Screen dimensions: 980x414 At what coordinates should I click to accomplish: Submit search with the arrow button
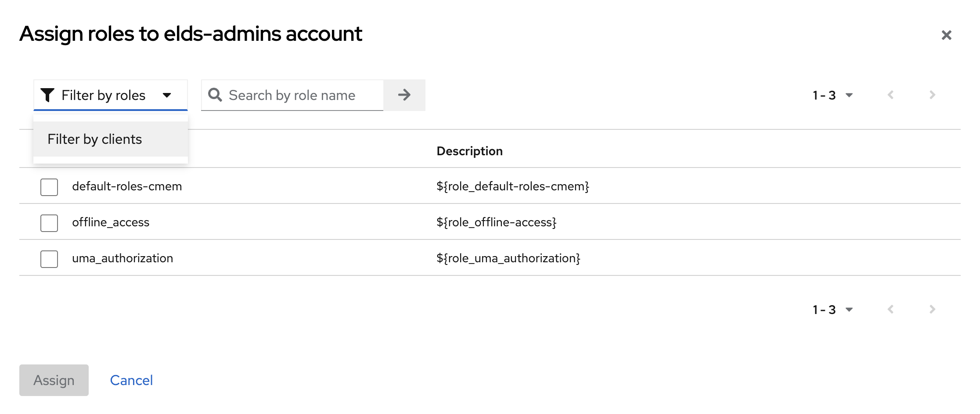click(x=404, y=95)
